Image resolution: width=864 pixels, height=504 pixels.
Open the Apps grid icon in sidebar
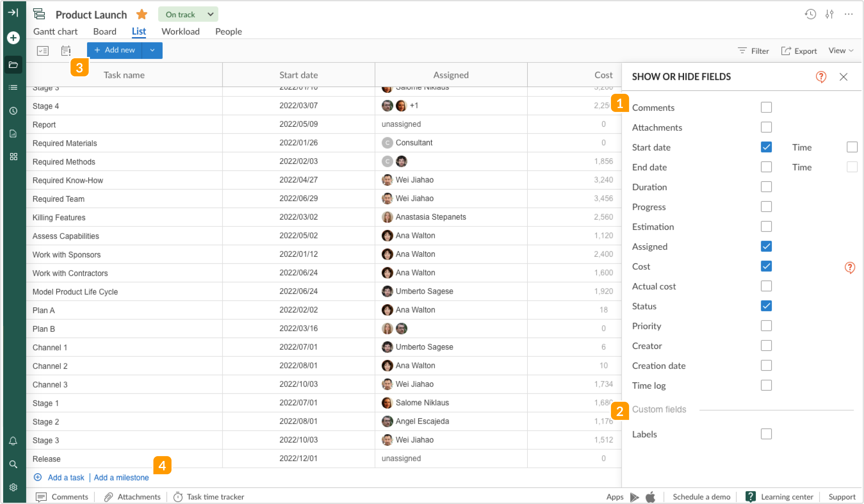point(14,157)
